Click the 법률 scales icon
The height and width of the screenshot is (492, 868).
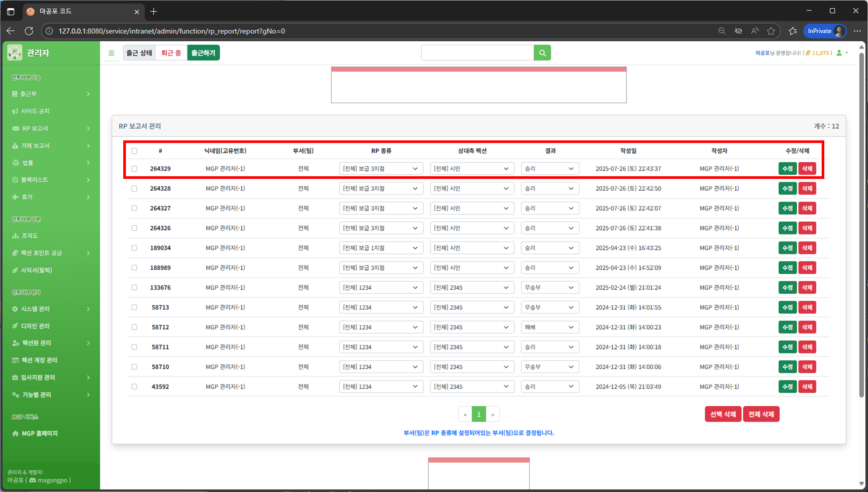tap(16, 163)
